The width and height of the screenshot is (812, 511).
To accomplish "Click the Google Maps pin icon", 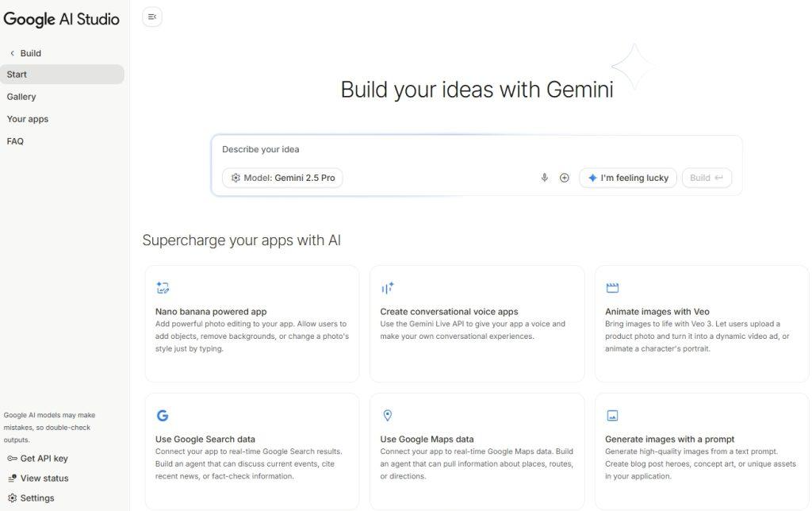I will [x=387, y=415].
